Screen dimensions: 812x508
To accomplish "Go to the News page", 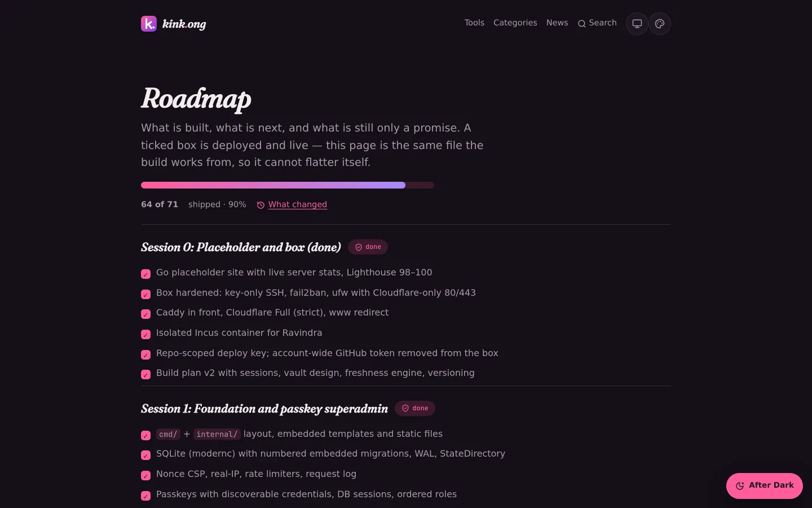I will [557, 23].
